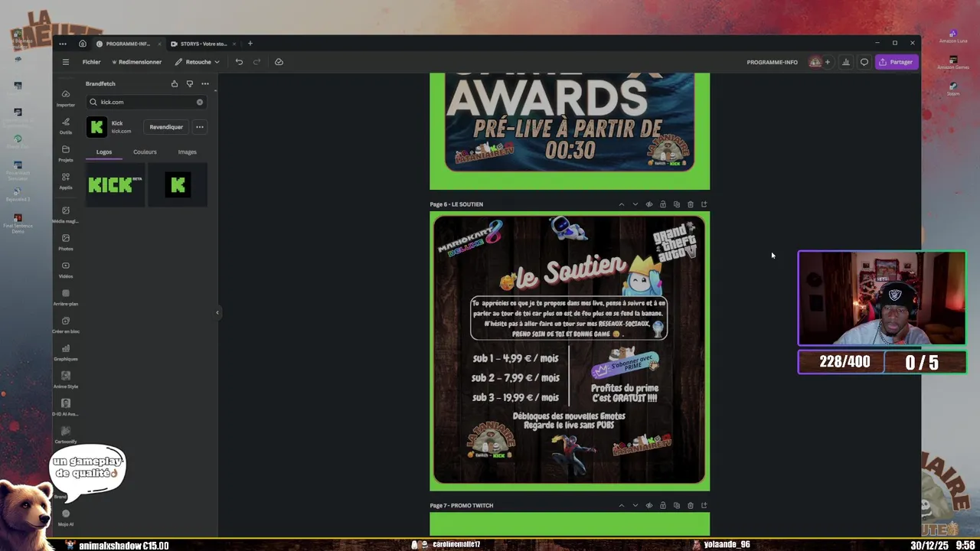The width and height of the screenshot is (980, 551).
Task: Redo the last action
Action: (256, 62)
